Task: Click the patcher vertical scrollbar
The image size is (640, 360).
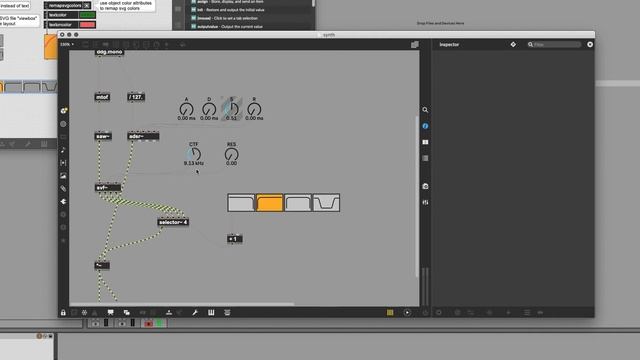Action: tap(417, 196)
